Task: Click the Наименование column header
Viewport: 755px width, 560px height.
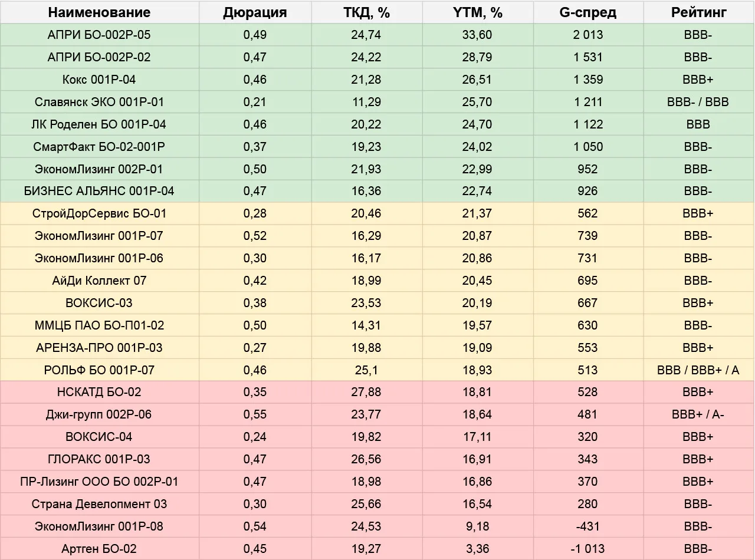Action: click(x=99, y=12)
